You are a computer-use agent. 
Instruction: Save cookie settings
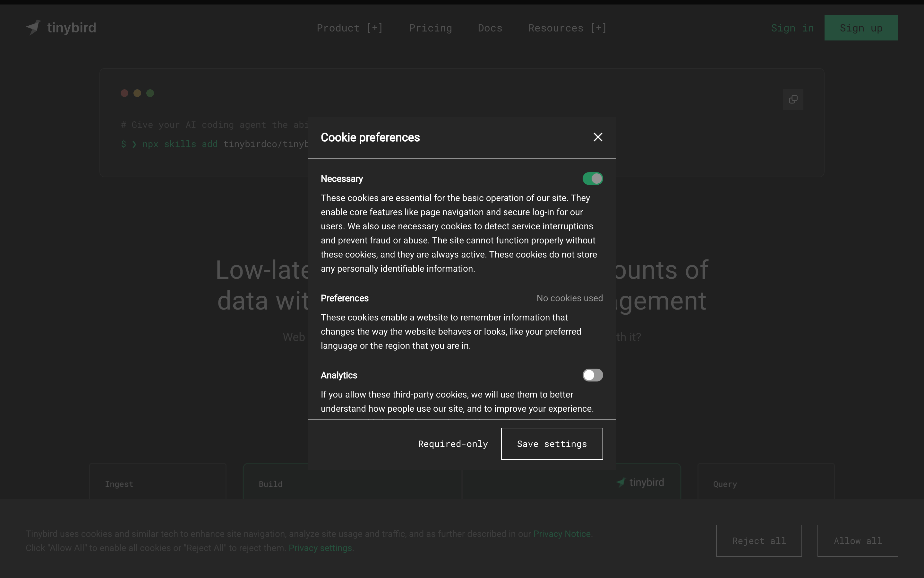coord(552,444)
